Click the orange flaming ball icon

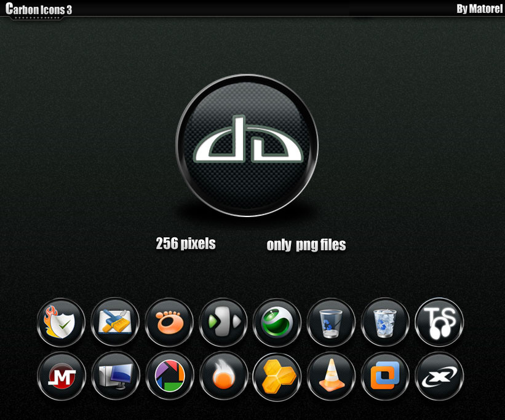click(224, 376)
